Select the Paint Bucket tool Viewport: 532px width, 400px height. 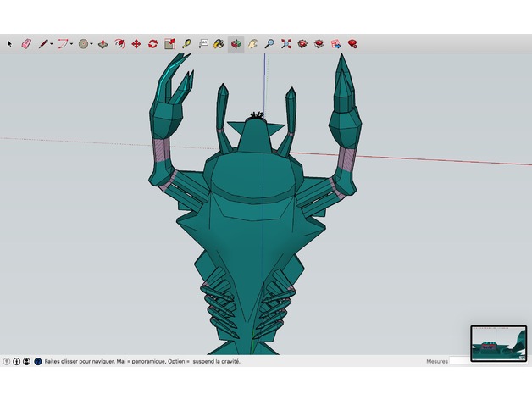(219, 43)
